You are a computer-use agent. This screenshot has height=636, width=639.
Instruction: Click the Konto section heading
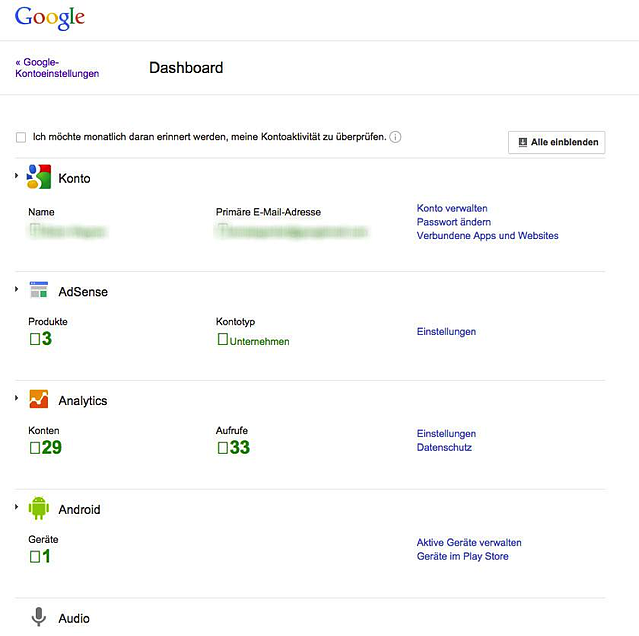click(x=74, y=178)
